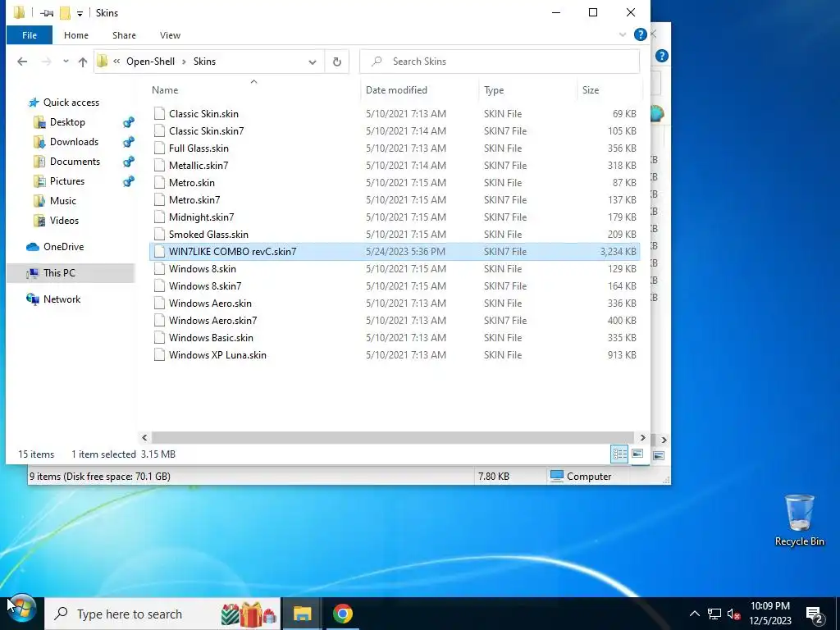Click the taskbar clock showing 10:09 PM
The width and height of the screenshot is (840, 630).
pyautogui.click(x=769, y=614)
